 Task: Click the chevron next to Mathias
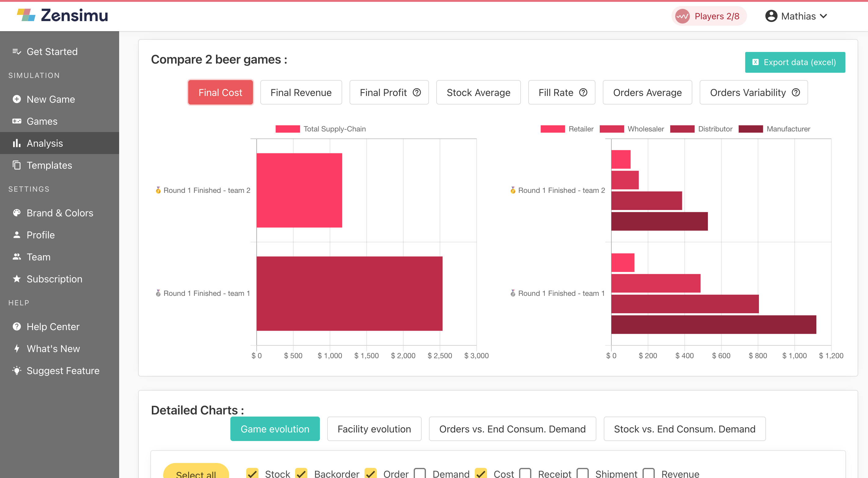tap(823, 16)
